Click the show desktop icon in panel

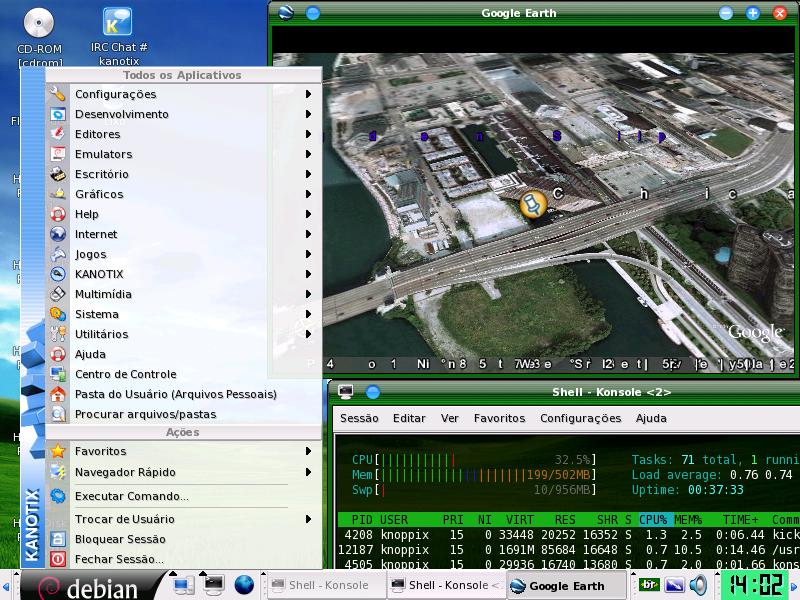pyautogui.click(x=183, y=585)
